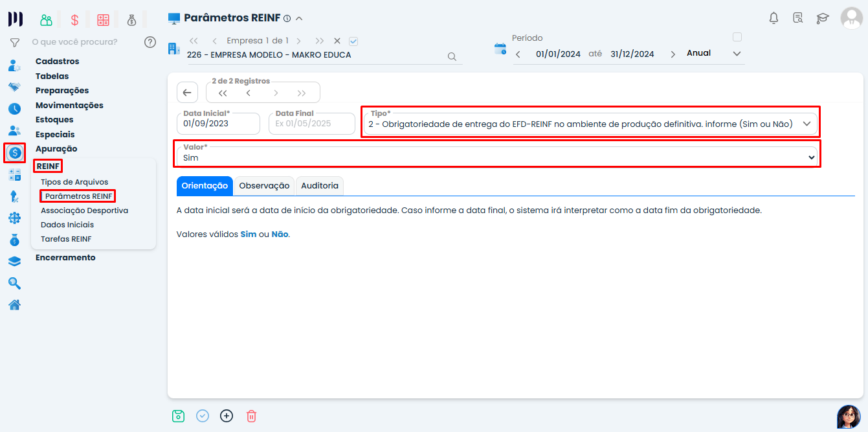Save record with green disk icon

point(179,416)
